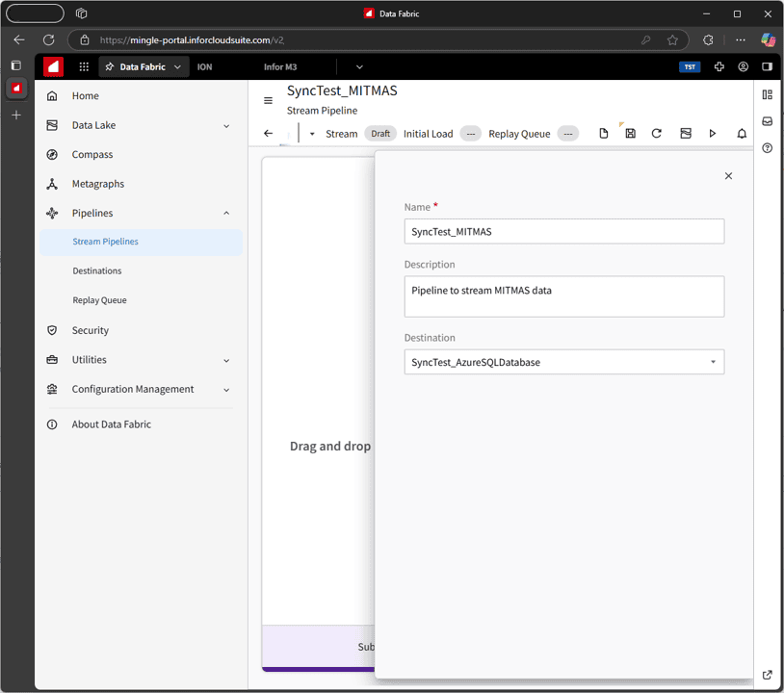Collapse the Pipelines section chevron
The height and width of the screenshot is (693, 784).
click(226, 214)
